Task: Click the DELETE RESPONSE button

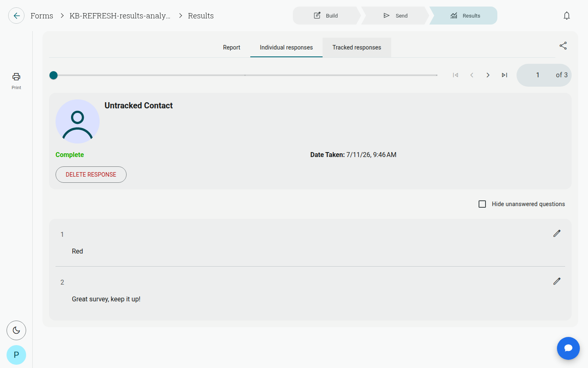Action: pos(91,175)
